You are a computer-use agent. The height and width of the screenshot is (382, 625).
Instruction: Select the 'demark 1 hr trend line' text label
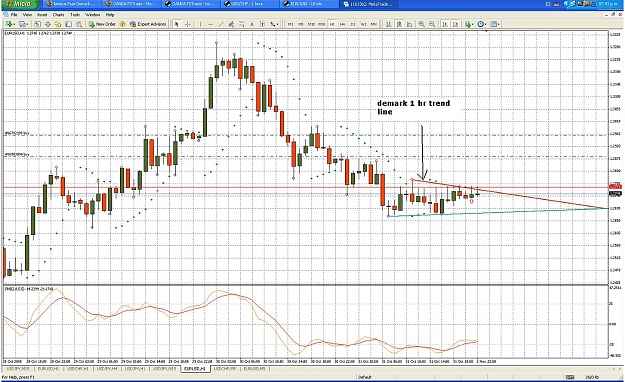[x=413, y=107]
